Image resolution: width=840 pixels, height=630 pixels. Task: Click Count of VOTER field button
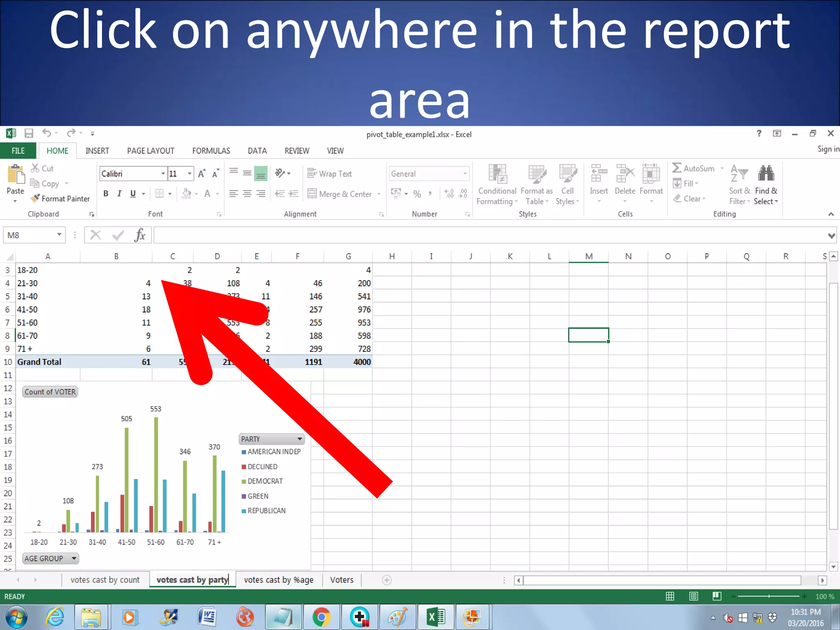[50, 392]
